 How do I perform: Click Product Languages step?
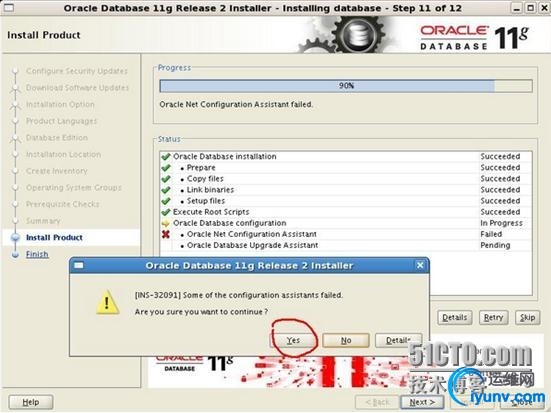click(x=61, y=121)
